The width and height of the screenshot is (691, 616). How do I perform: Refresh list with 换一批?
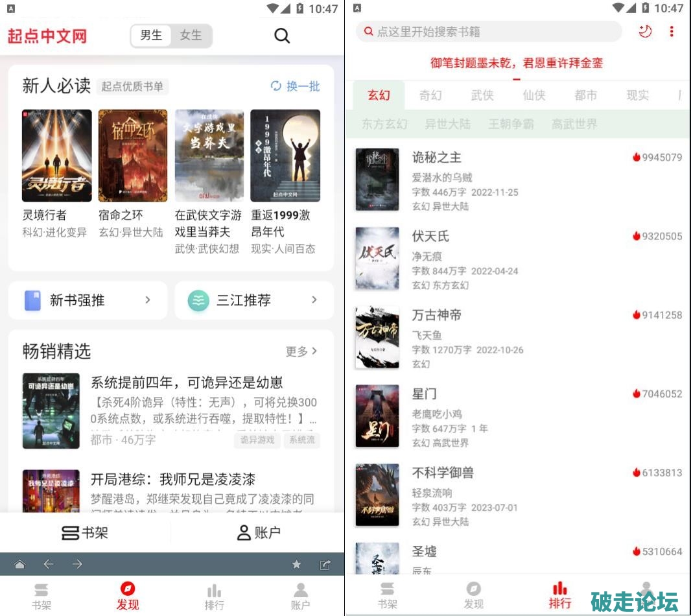point(295,86)
